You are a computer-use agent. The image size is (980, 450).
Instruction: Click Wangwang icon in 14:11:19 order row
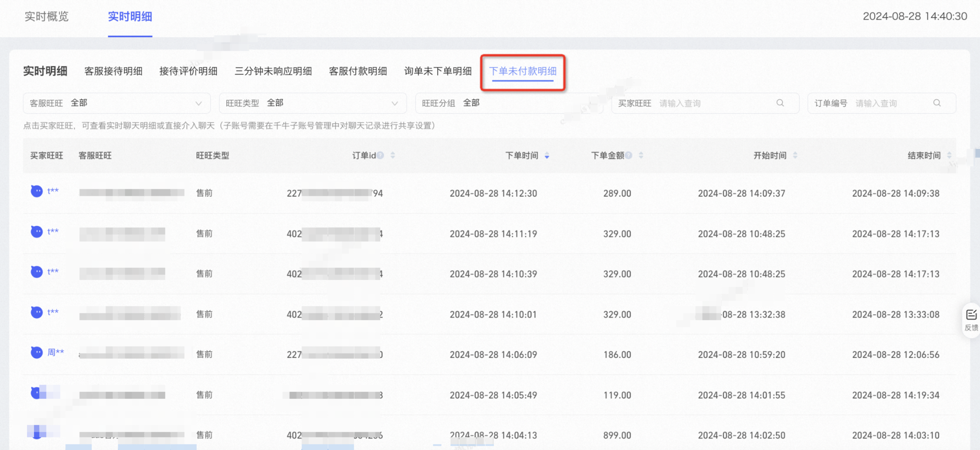(x=37, y=232)
